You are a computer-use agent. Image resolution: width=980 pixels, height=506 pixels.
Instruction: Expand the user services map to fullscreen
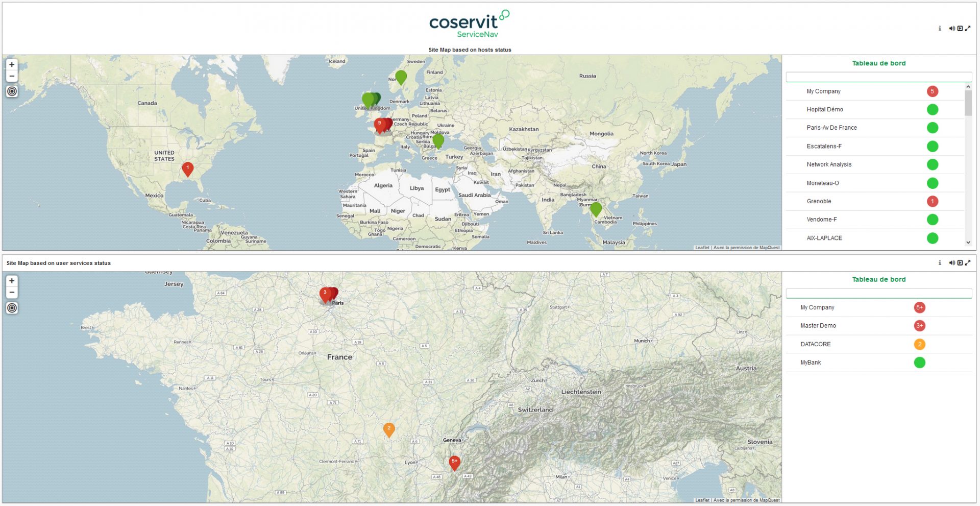point(968,263)
